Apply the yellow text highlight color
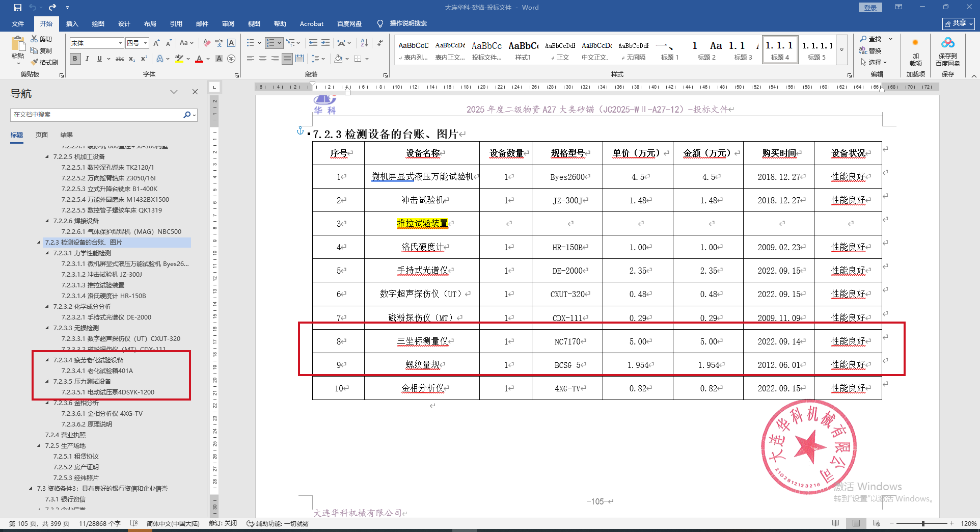This screenshot has width=980, height=532. pos(179,59)
